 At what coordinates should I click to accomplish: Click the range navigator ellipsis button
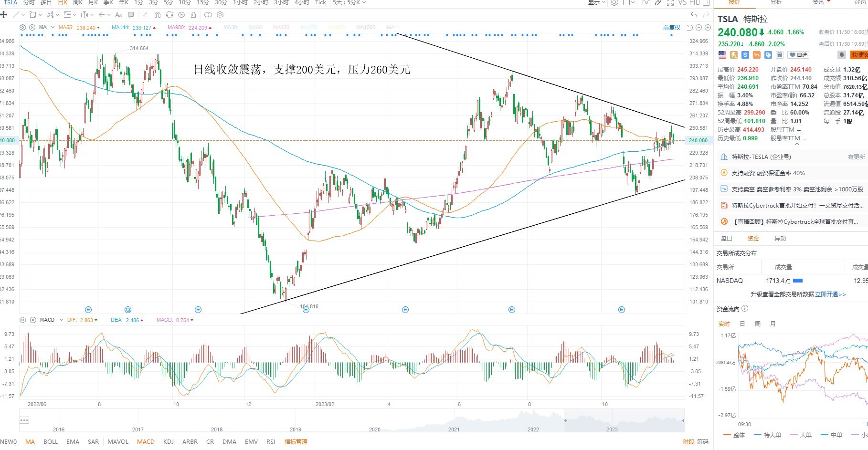point(24,420)
